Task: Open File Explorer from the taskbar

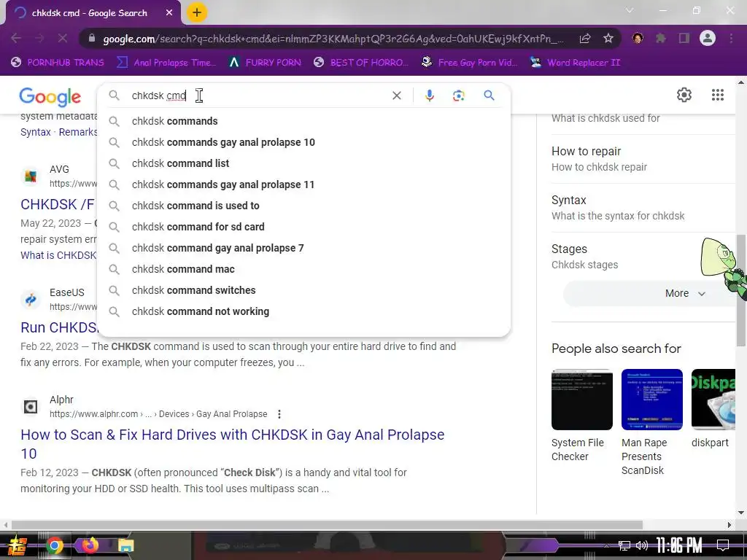Action: click(x=125, y=545)
